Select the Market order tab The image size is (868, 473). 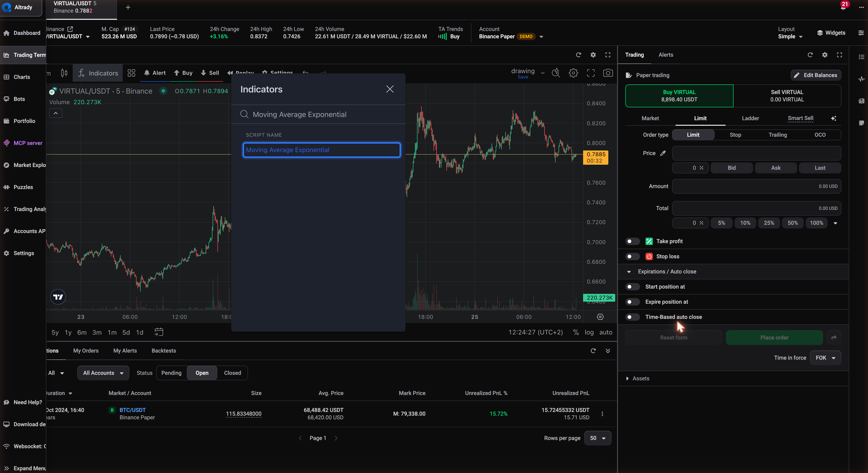coord(650,118)
